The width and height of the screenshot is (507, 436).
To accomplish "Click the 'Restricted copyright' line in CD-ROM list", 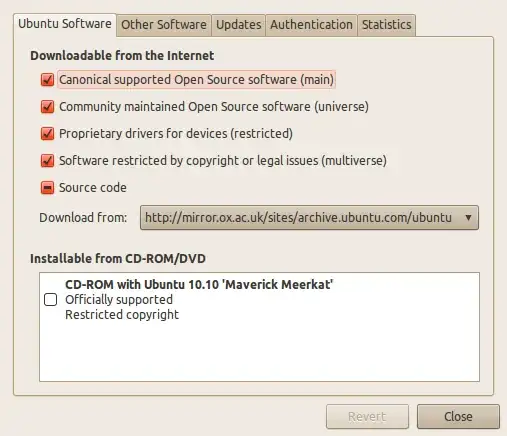I will click(x=122, y=314).
